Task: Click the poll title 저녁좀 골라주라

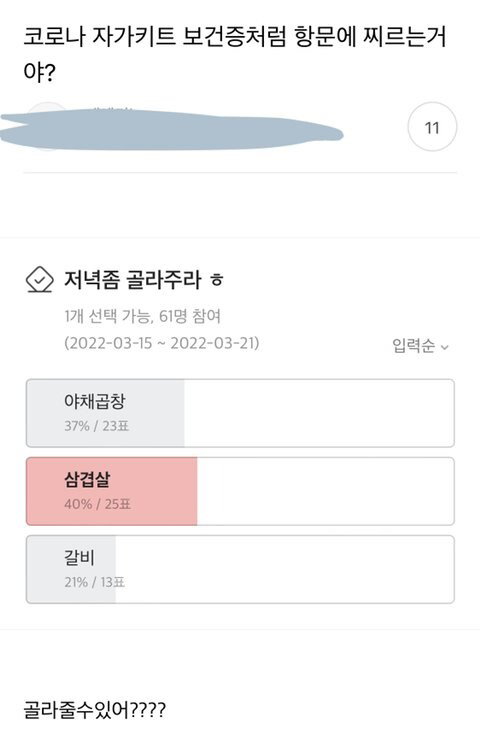Action: 133,279
